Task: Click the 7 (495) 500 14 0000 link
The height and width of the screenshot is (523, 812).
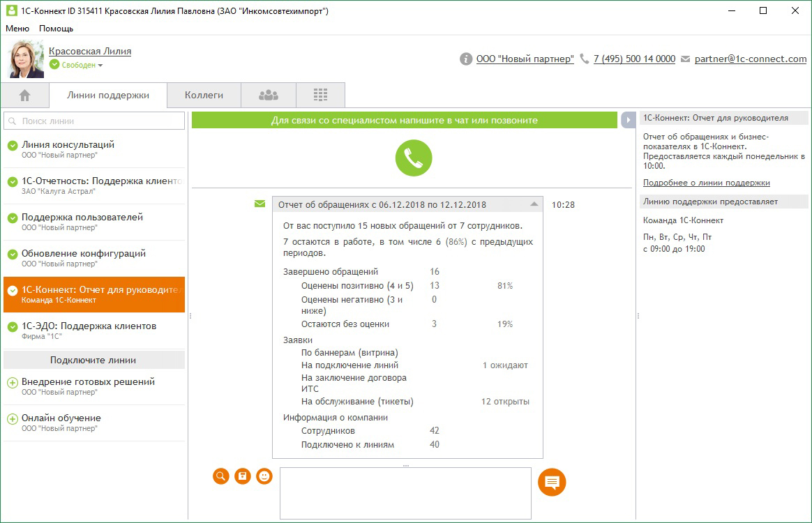Action: point(634,59)
